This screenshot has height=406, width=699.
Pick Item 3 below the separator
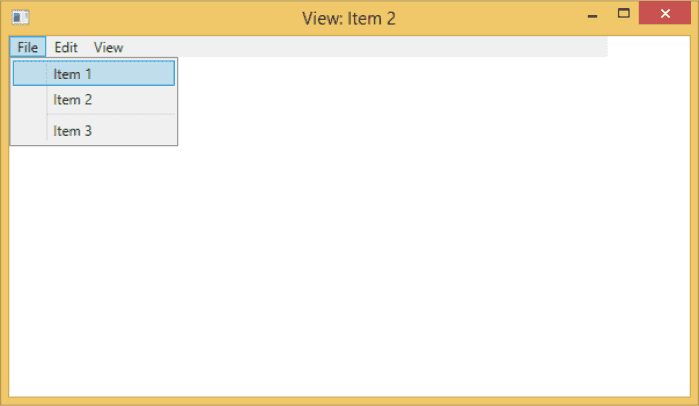(x=94, y=131)
